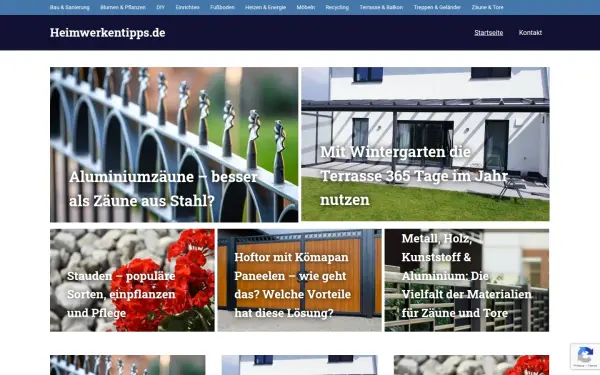Open the Fußboden category
Image resolution: width=600 pixels, height=375 pixels.
[222, 7]
